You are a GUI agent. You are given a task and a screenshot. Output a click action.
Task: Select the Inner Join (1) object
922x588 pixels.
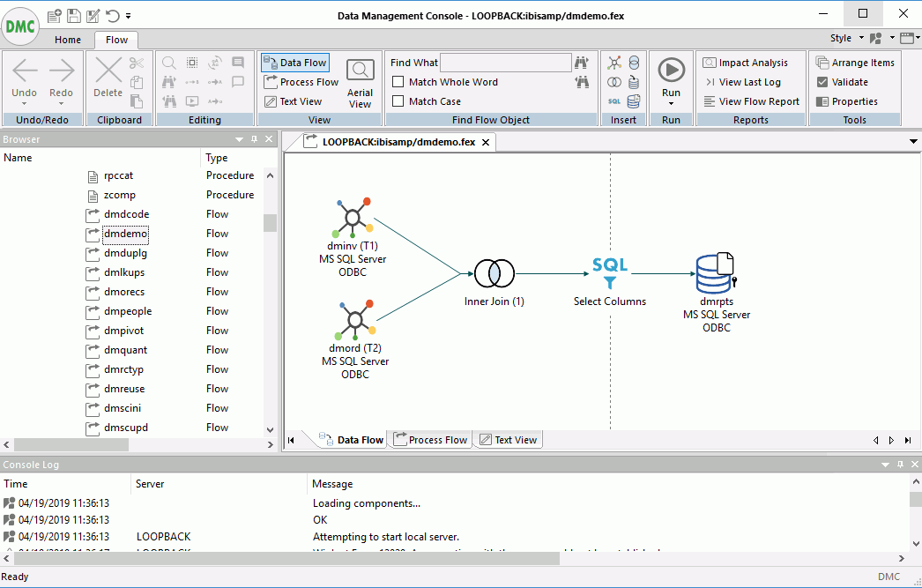coord(494,282)
